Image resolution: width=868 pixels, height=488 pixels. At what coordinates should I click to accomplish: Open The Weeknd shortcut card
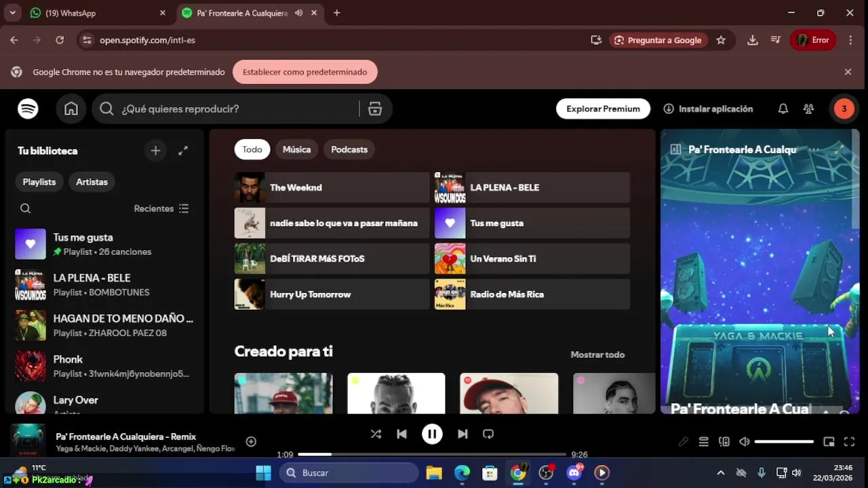click(332, 188)
